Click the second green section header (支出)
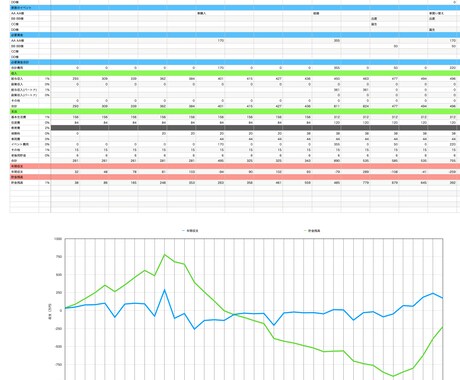The image size is (460, 380). [14, 111]
